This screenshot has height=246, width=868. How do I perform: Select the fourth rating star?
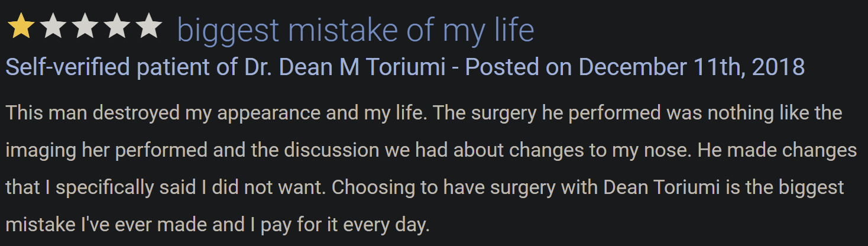[x=116, y=27]
